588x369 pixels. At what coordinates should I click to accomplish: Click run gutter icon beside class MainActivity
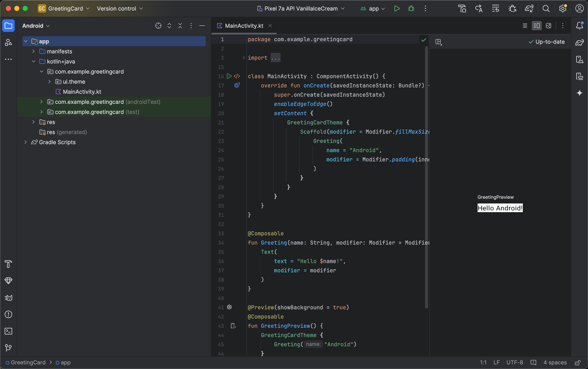pyautogui.click(x=229, y=76)
